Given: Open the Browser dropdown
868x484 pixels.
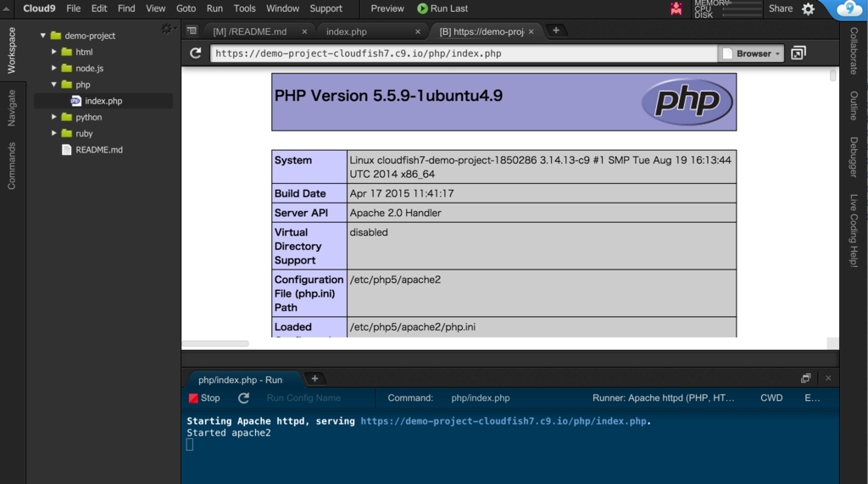Looking at the screenshot, I should [x=751, y=53].
